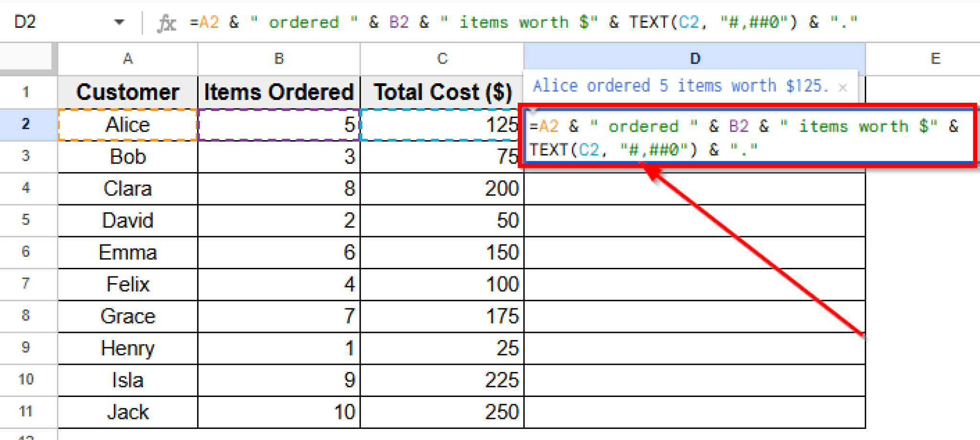Click the Customer header cell
The image size is (980, 440).
(127, 92)
